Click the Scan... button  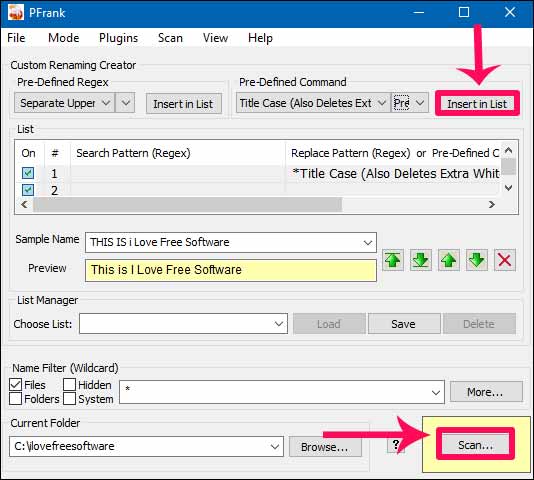pyautogui.click(x=475, y=445)
